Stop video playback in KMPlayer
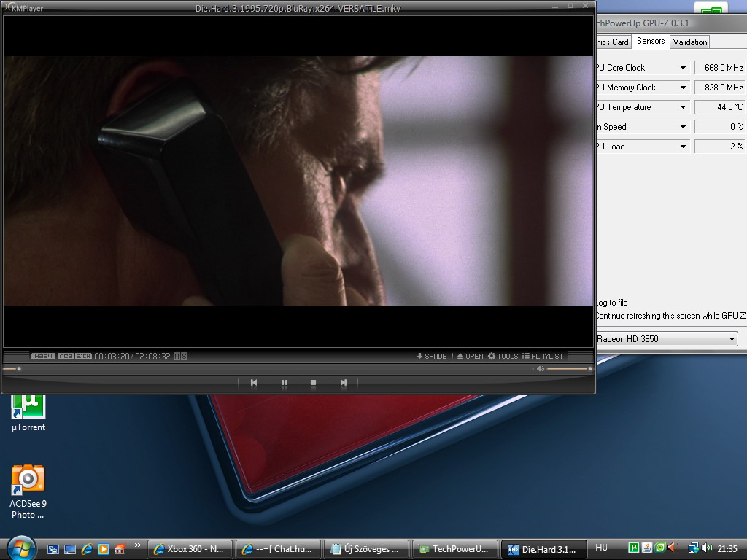Viewport: 747px width, 560px height. tap(313, 382)
